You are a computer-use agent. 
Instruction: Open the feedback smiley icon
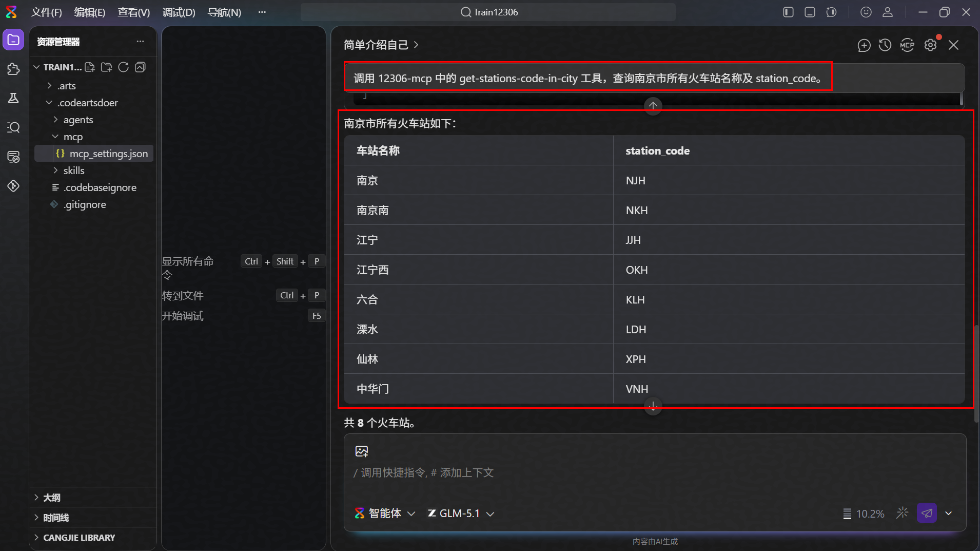pyautogui.click(x=866, y=12)
